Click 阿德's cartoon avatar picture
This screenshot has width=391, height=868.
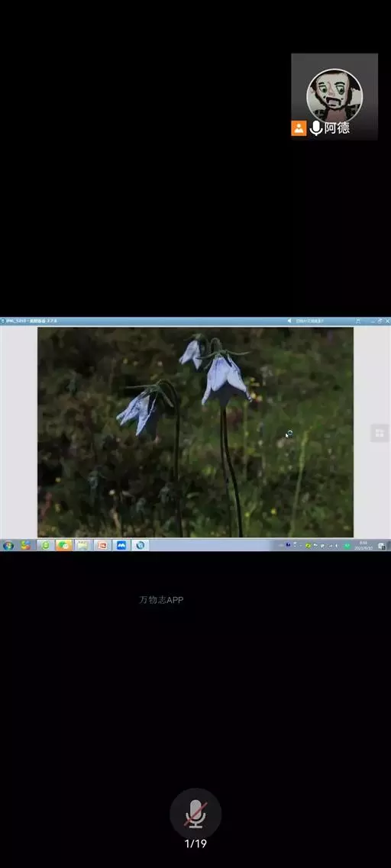click(334, 95)
